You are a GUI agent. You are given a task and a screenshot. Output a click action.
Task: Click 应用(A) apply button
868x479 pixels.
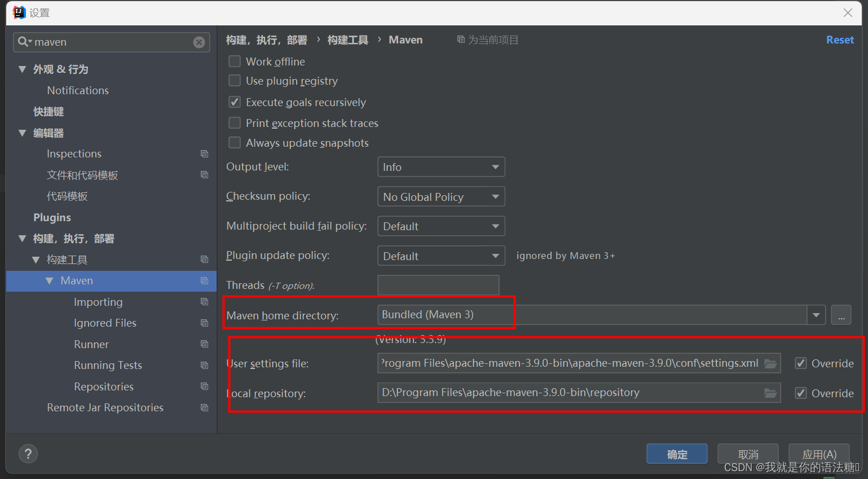coord(819,454)
